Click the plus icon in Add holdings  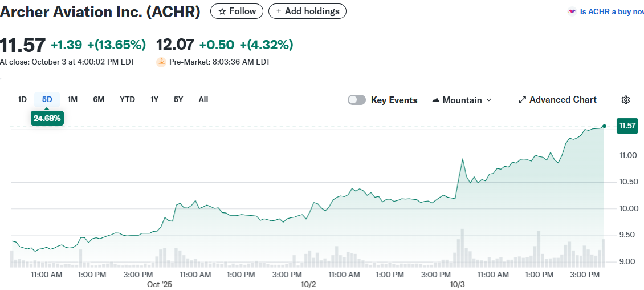point(279,11)
